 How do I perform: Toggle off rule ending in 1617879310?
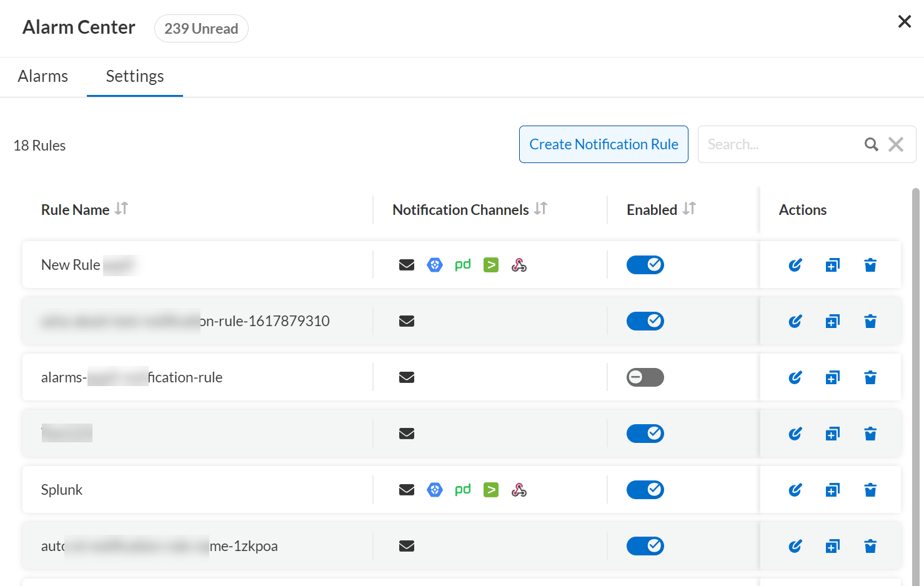645,321
